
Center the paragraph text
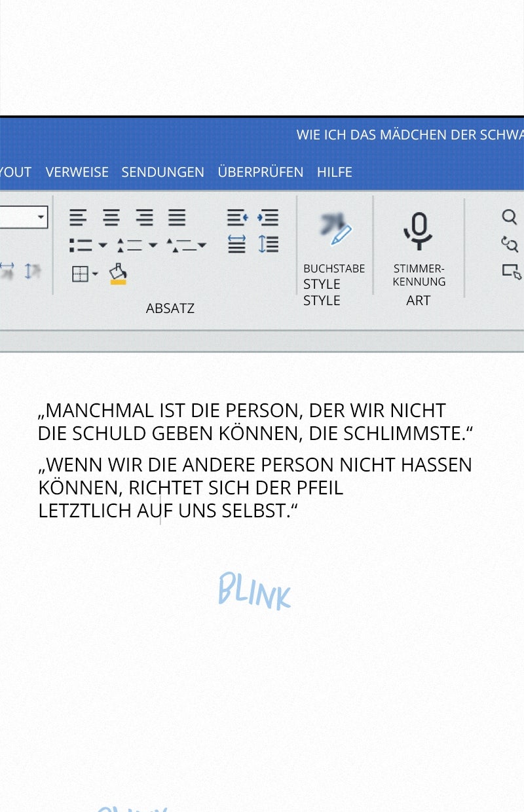111,217
